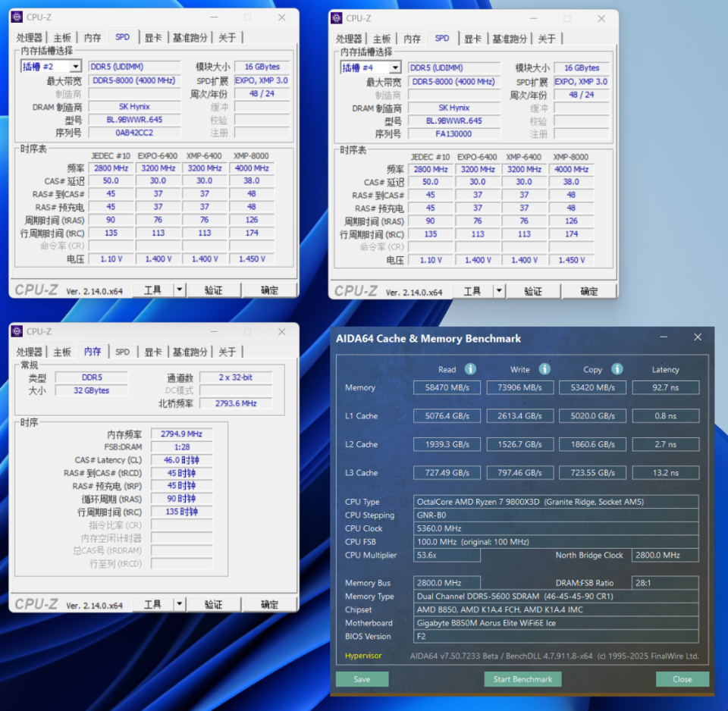Select 内存 tab in slot #4 window
Image resolution: width=728 pixels, height=711 pixels.
click(x=412, y=39)
